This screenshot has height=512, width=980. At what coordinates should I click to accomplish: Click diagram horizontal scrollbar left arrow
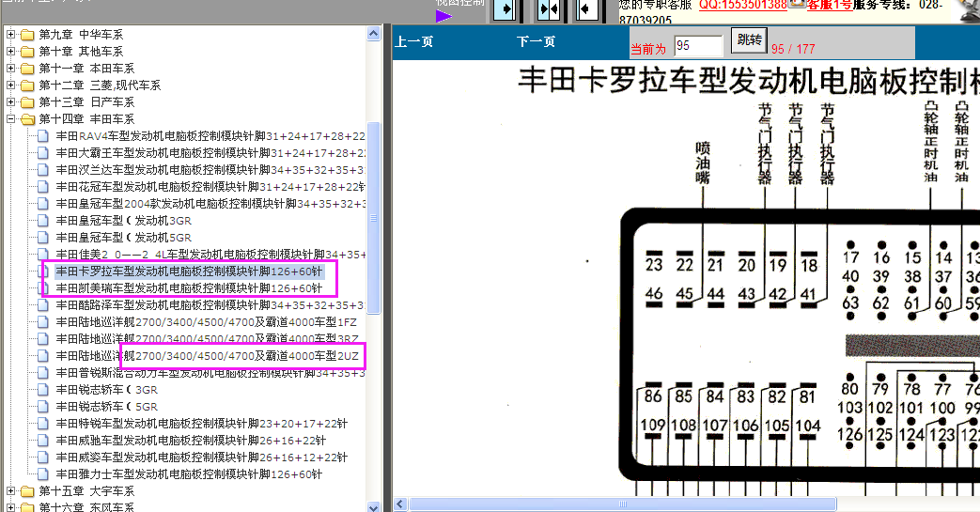pos(400,504)
